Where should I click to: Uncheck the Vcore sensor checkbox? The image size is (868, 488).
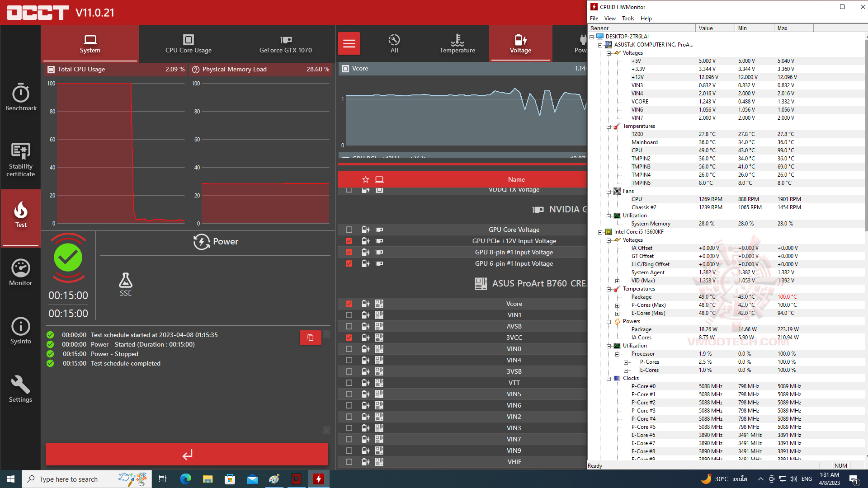[349, 304]
